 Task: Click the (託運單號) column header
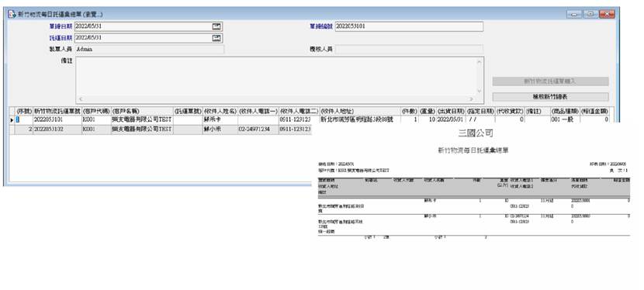(x=188, y=112)
